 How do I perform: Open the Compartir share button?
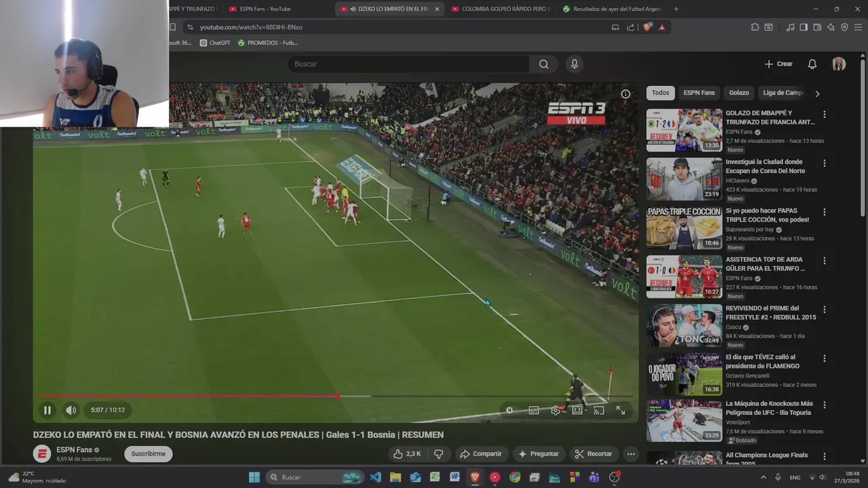click(x=481, y=454)
